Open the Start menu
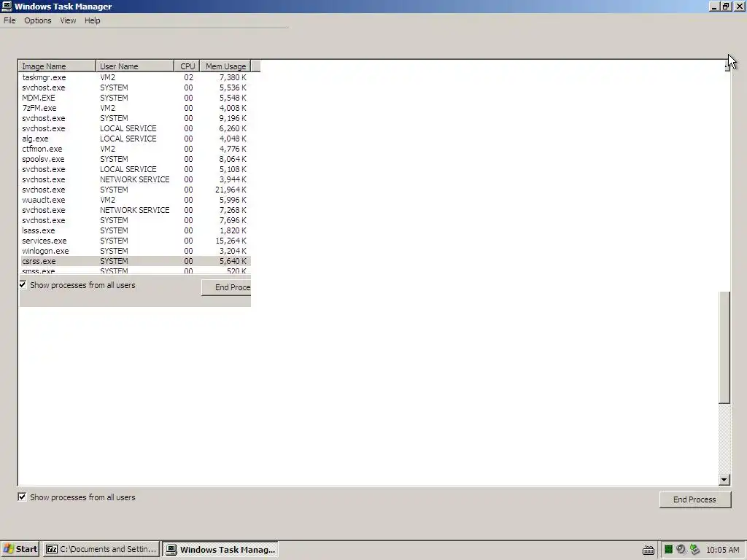Viewport: 747px width, 560px height. coord(20,549)
